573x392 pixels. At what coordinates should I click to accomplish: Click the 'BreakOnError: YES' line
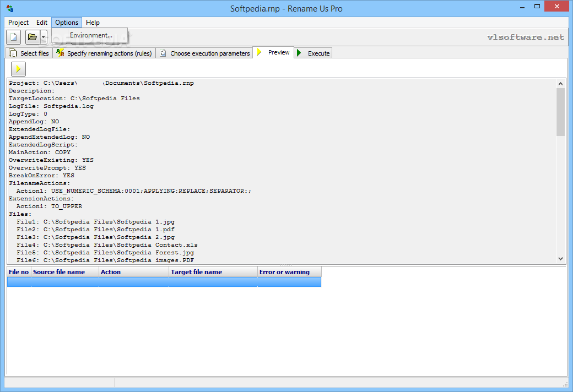(x=42, y=176)
